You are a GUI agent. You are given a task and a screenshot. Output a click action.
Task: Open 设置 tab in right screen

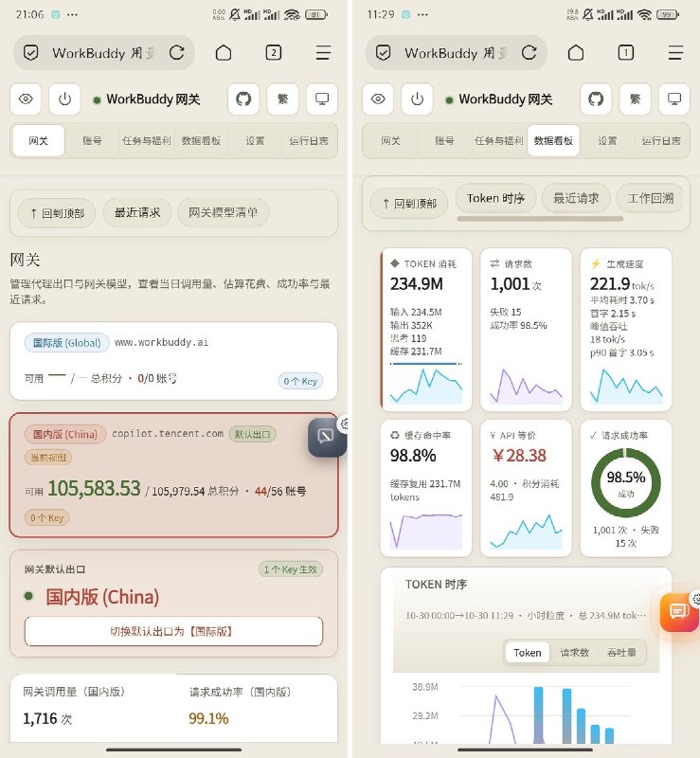(x=607, y=140)
